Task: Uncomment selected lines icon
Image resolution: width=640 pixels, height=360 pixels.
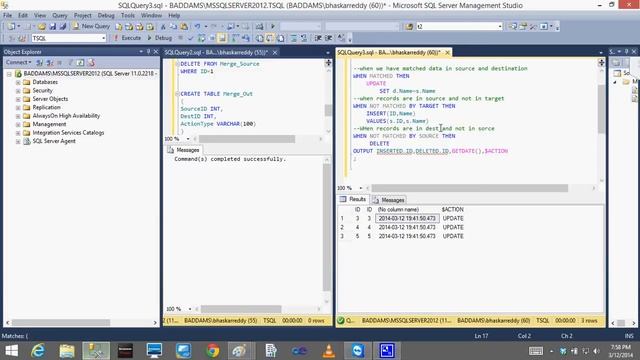Action: click(x=304, y=38)
